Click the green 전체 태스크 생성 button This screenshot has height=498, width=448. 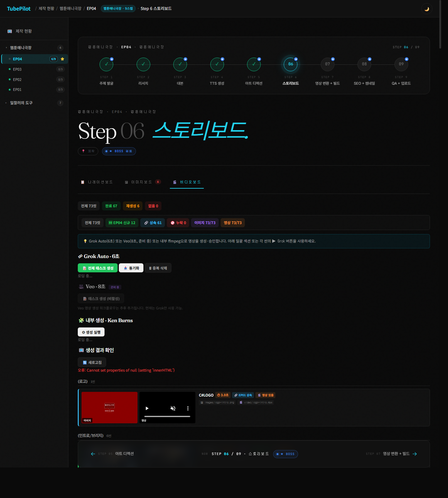click(98, 268)
